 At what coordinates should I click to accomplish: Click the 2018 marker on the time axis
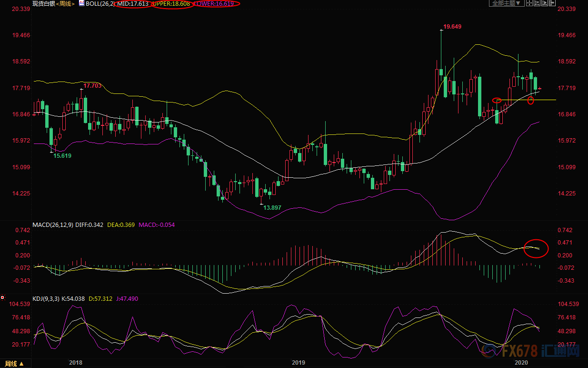[75, 363]
